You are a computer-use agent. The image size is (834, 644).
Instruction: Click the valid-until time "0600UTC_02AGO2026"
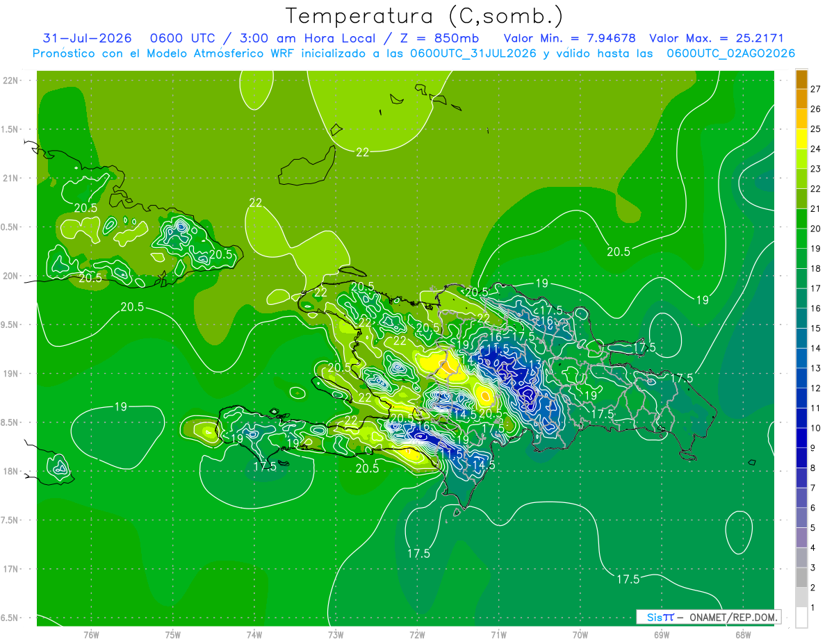[730, 53]
